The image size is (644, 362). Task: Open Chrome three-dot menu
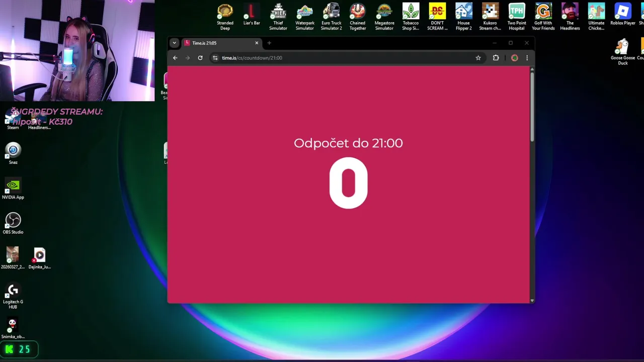click(x=527, y=58)
